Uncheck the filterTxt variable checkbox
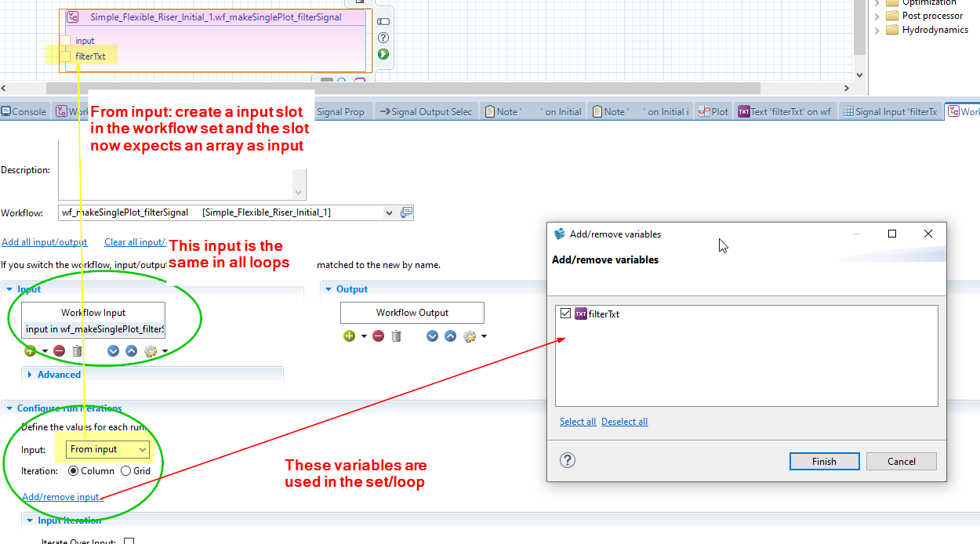 (x=566, y=314)
